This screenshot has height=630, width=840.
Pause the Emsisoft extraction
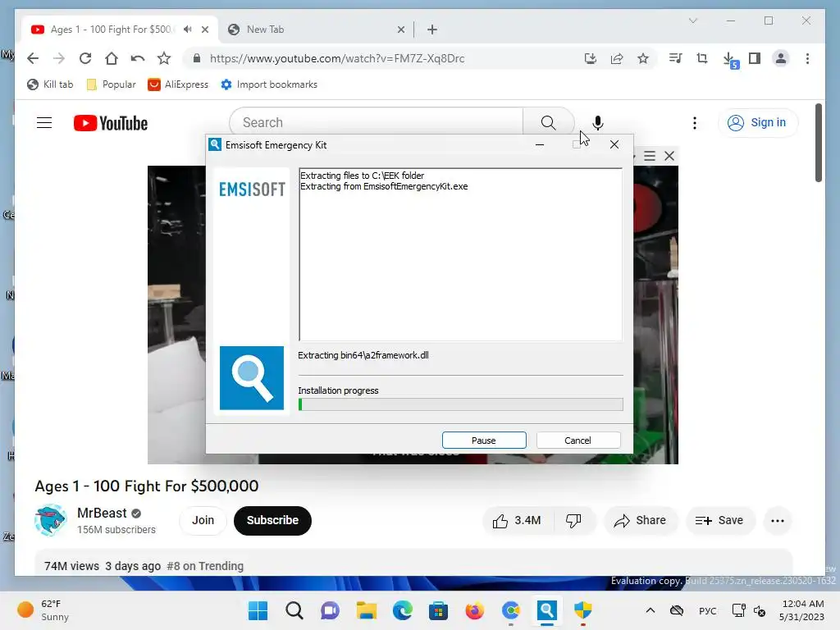coord(484,441)
